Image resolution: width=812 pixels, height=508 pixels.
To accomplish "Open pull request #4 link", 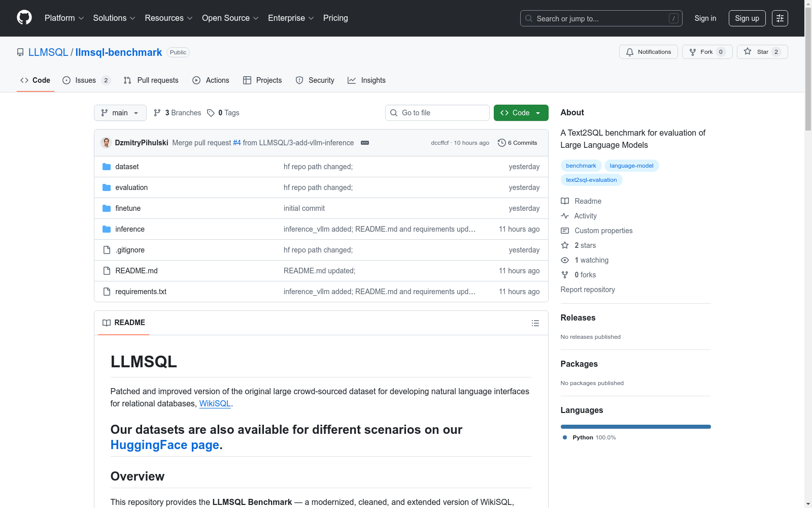I will [x=237, y=143].
